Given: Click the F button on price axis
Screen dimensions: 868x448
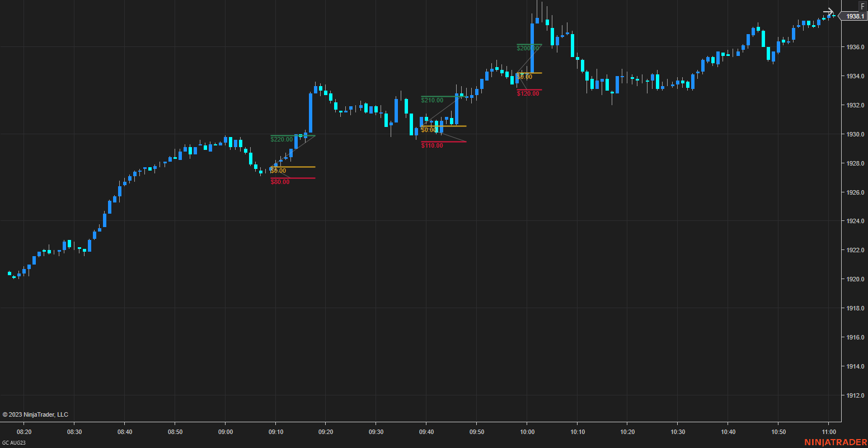Looking at the screenshot, I should (x=862, y=6).
